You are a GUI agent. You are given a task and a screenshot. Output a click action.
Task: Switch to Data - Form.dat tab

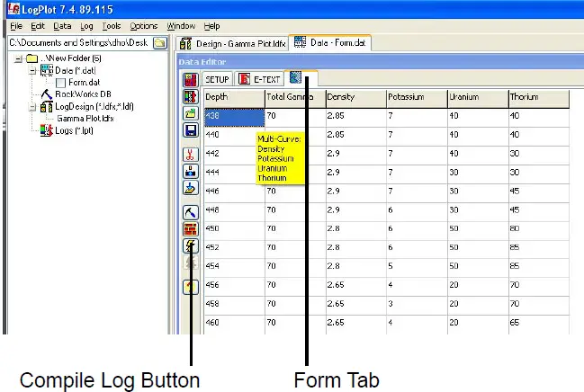click(330, 42)
